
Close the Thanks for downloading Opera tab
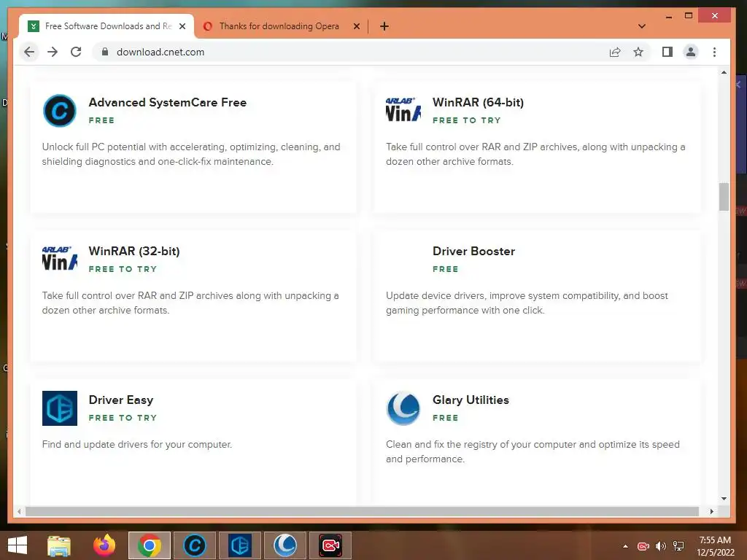356,26
